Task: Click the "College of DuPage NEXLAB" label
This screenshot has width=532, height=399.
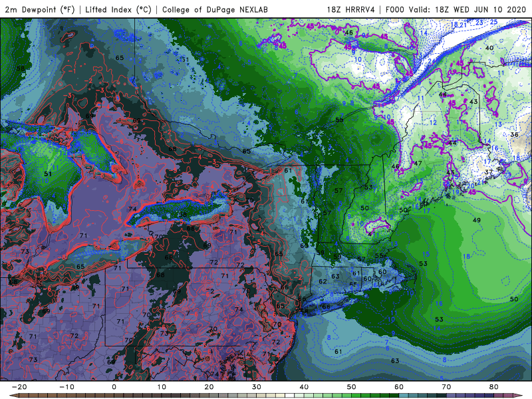Action: 215,10
